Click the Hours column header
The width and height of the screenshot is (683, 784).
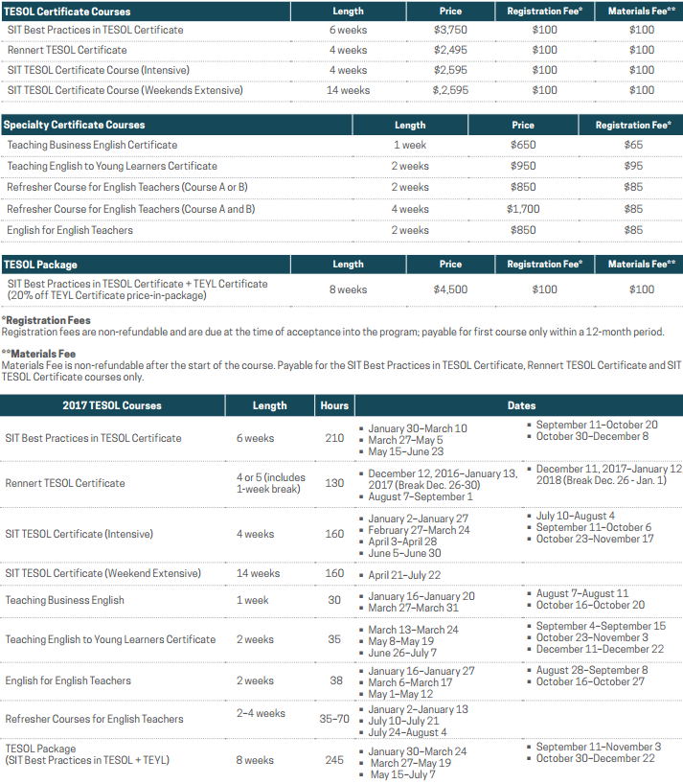pos(334,405)
